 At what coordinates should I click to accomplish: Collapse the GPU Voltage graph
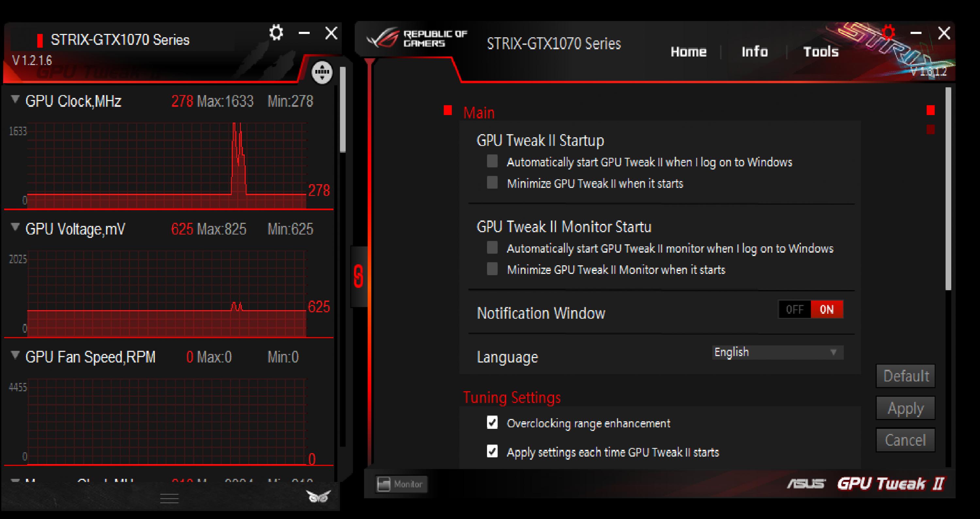[x=15, y=227]
